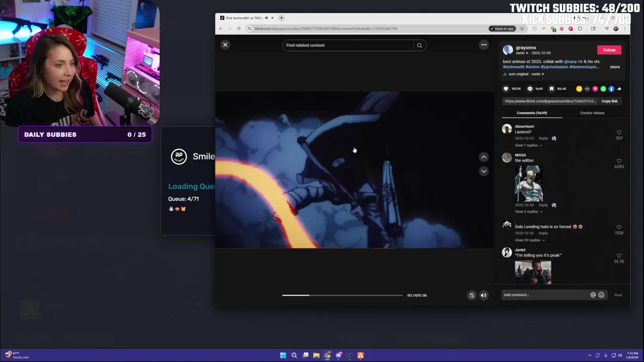Viewport: 644px width, 362px height.
Task: Go back in the browser
Action: tap(221, 29)
